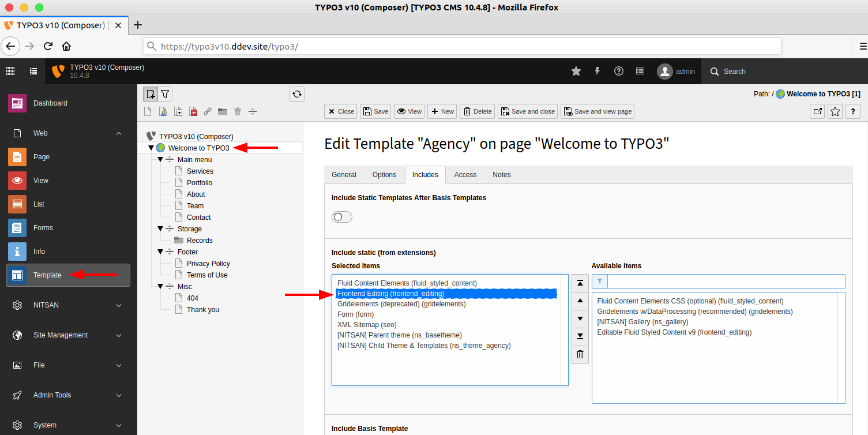Focus the Available Items filter field
Viewport: 868px width, 435px height.
coord(726,282)
